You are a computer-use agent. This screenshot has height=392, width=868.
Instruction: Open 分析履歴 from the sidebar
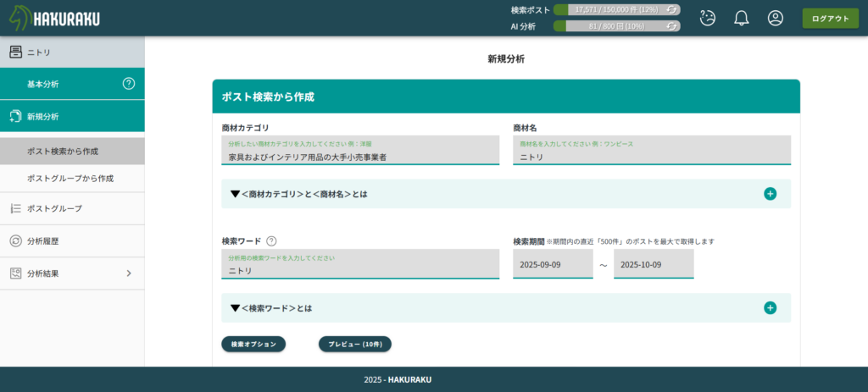click(x=42, y=241)
